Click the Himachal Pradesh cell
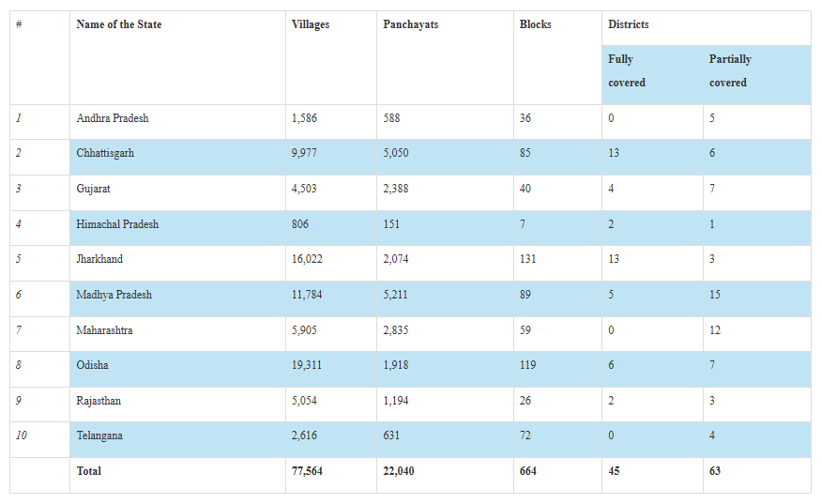This screenshot has height=504, width=822. tap(117, 224)
